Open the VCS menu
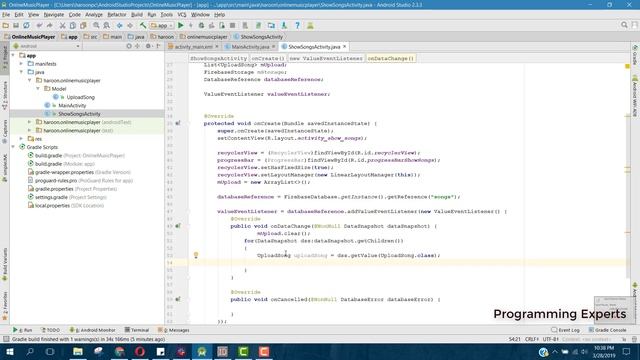This screenshot has width=640, height=360. (182, 15)
